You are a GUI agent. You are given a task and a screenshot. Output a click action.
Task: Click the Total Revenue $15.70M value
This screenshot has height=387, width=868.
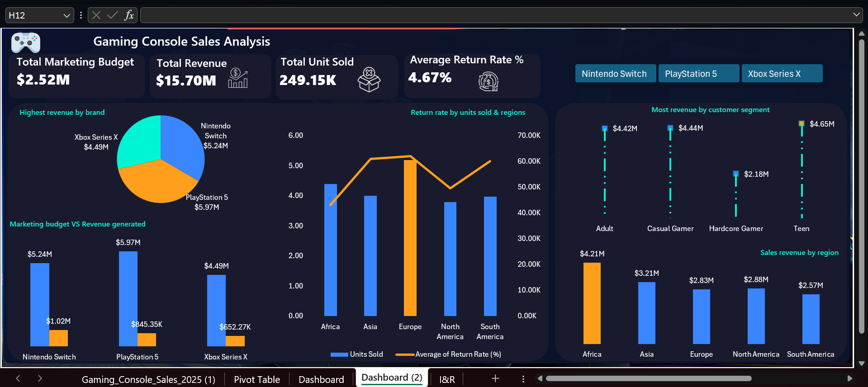pos(186,80)
